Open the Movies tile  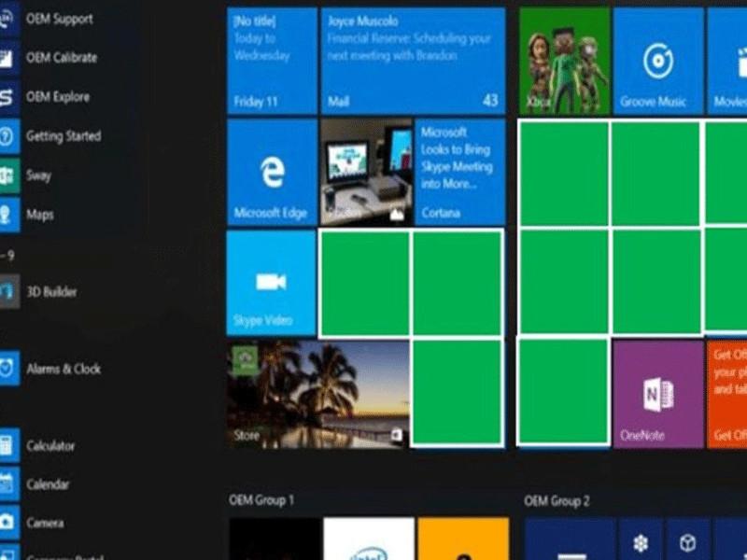pyautogui.click(x=727, y=61)
